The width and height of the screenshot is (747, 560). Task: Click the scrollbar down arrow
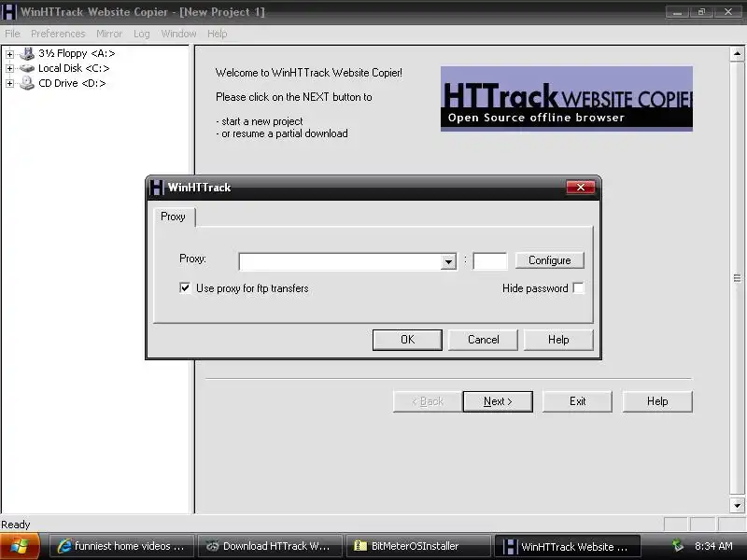point(737,505)
